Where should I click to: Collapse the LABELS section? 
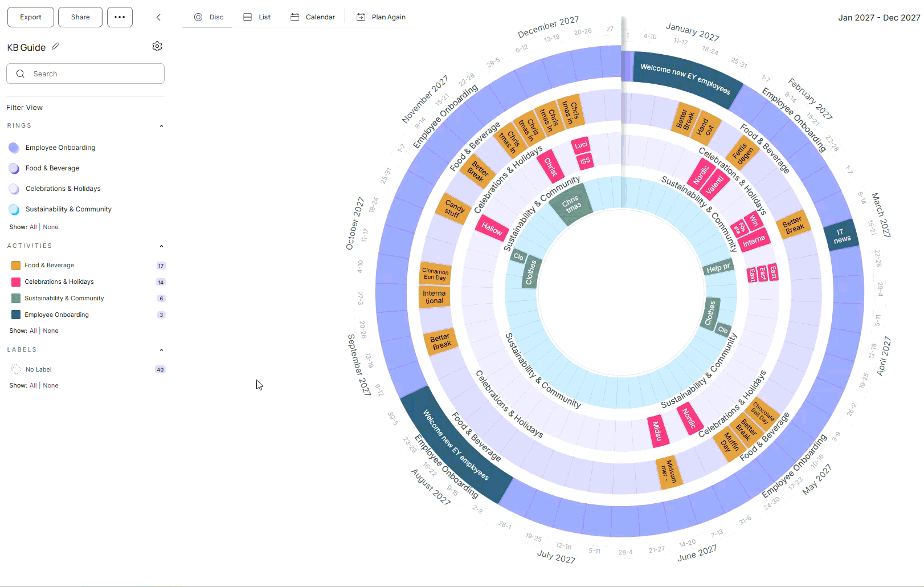tap(161, 350)
